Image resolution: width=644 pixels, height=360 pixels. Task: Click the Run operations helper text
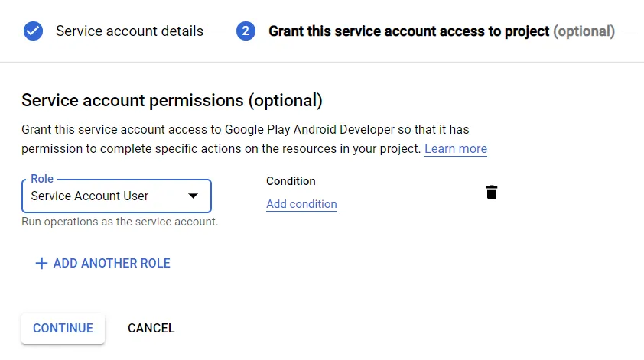click(x=120, y=222)
